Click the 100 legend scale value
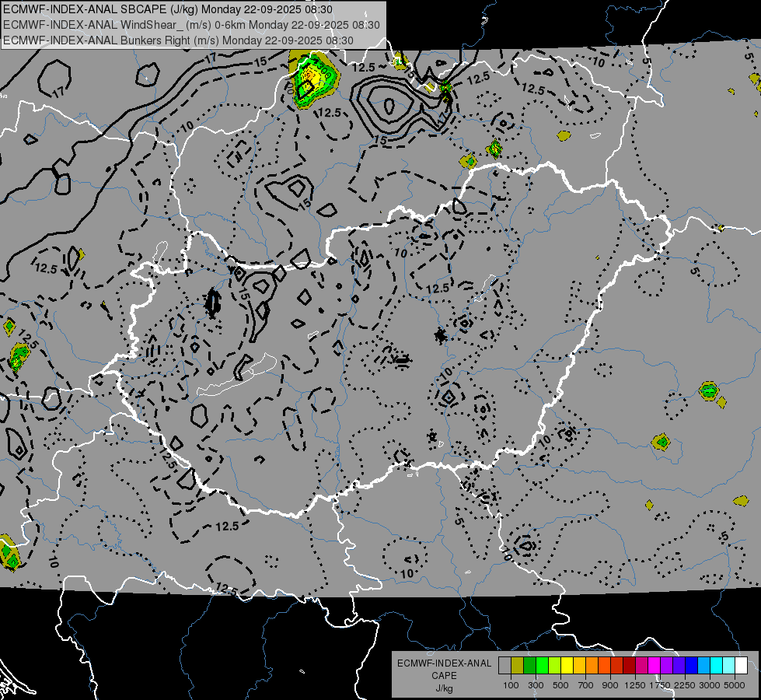Viewport: 761px width, 700px height. click(511, 684)
